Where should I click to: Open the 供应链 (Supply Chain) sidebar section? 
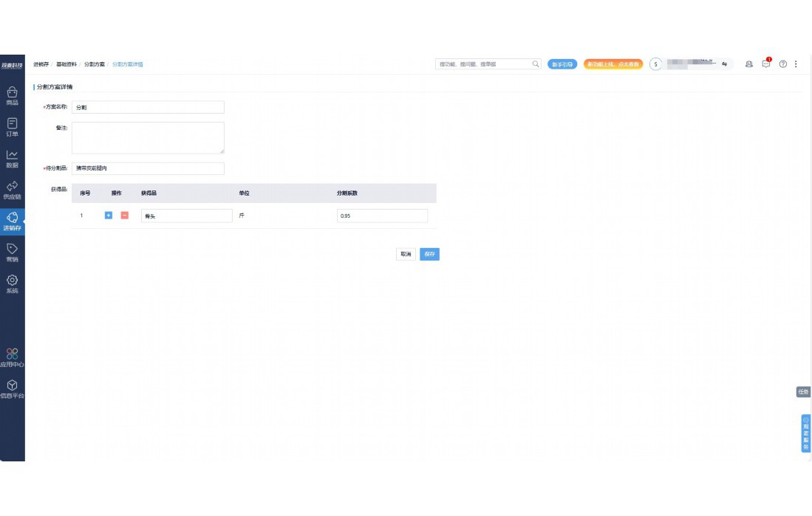(x=12, y=190)
